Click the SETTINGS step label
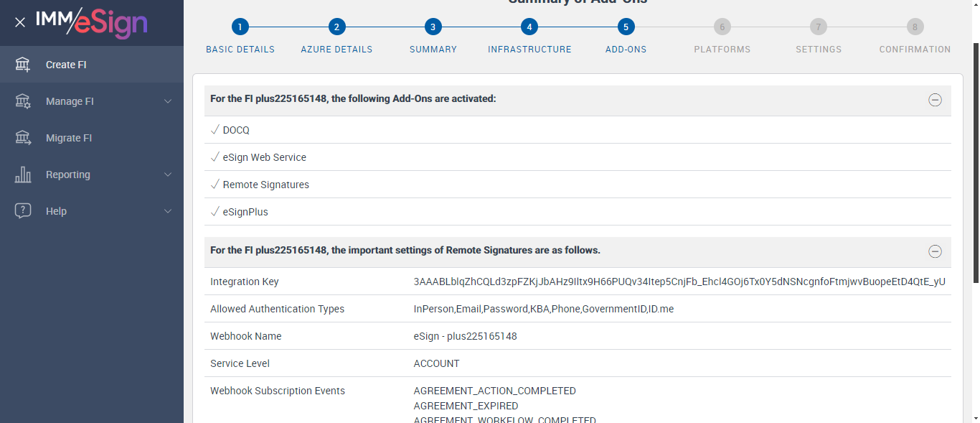 [819, 50]
